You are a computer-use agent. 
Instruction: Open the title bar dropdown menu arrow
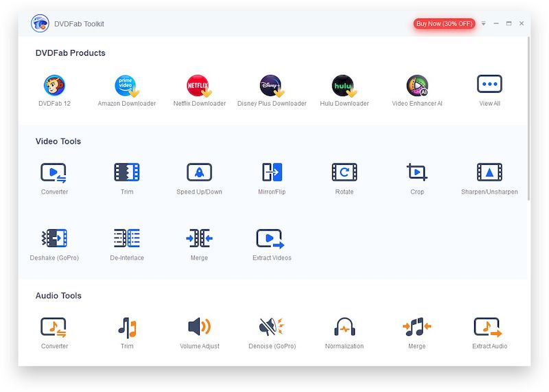point(484,23)
